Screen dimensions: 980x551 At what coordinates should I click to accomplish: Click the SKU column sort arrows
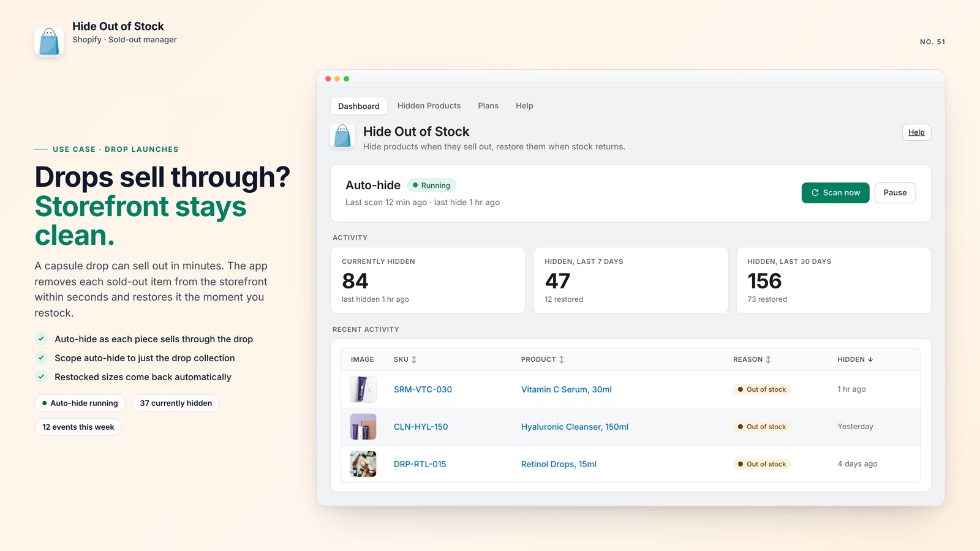[414, 359]
